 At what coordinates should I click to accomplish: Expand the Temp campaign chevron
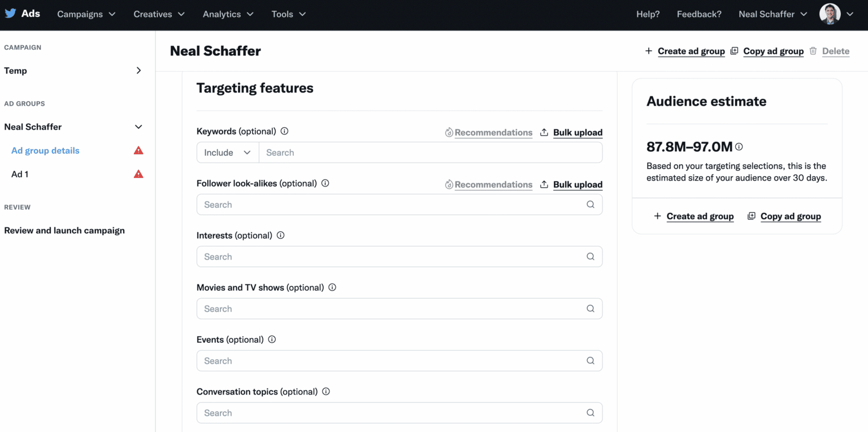click(x=138, y=71)
